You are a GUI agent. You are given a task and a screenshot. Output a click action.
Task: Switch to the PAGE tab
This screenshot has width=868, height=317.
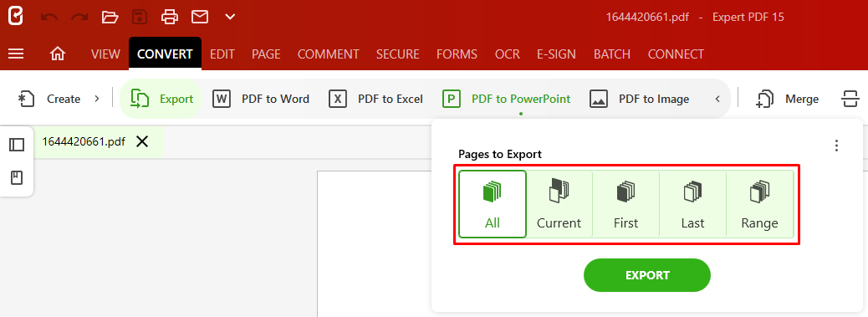(x=266, y=54)
